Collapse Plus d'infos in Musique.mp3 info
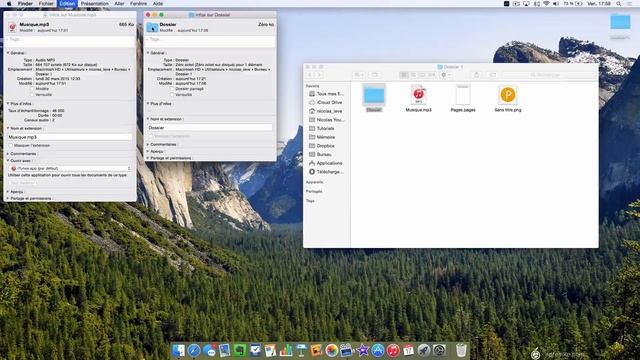The image size is (640, 360). click(8, 104)
